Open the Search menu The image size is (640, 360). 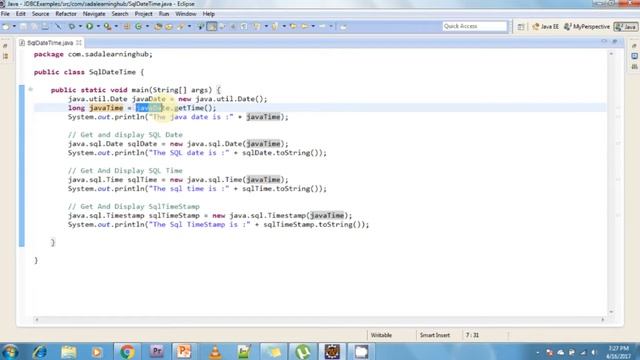[120, 14]
